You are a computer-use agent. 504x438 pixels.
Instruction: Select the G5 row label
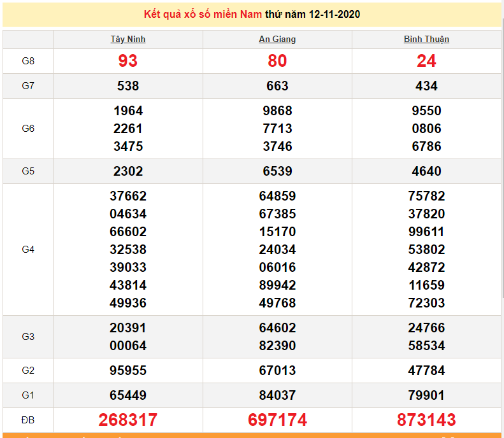(28, 171)
